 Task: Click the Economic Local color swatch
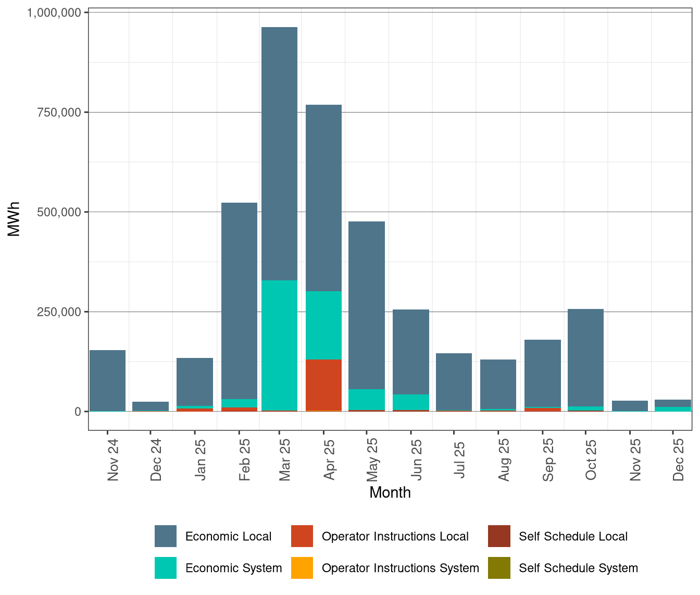(167, 536)
